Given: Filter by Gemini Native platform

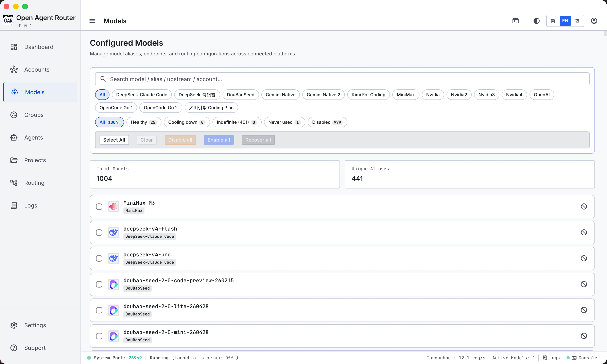Looking at the screenshot, I should tap(280, 95).
